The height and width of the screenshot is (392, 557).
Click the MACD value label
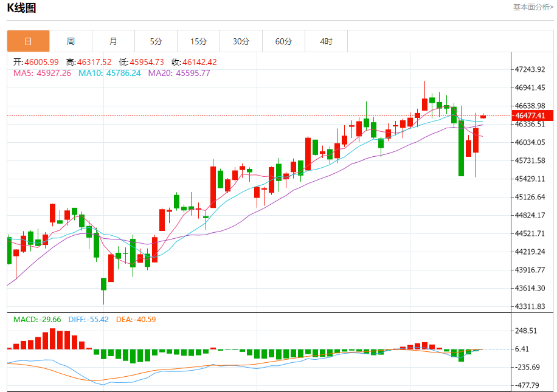coord(37,319)
